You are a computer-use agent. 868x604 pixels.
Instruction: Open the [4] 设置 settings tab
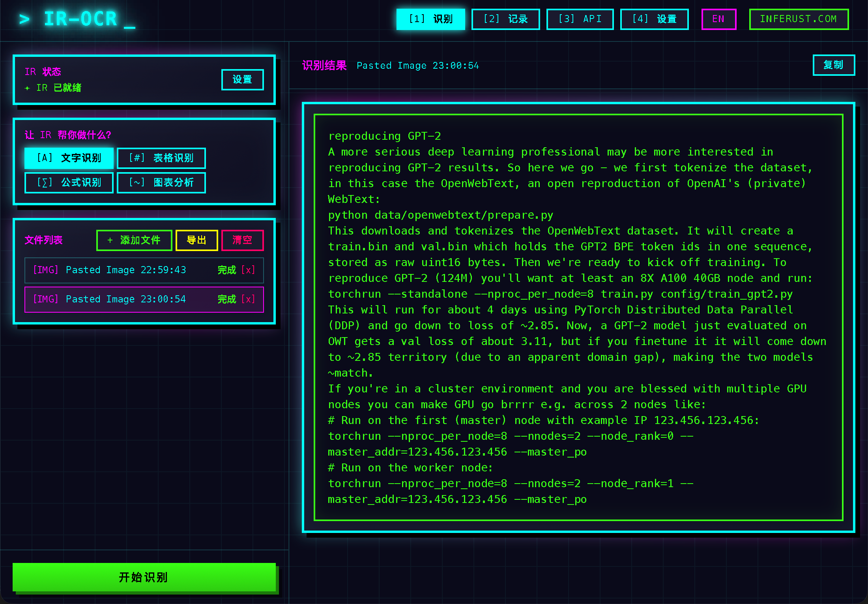pyautogui.click(x=654, y=19)
